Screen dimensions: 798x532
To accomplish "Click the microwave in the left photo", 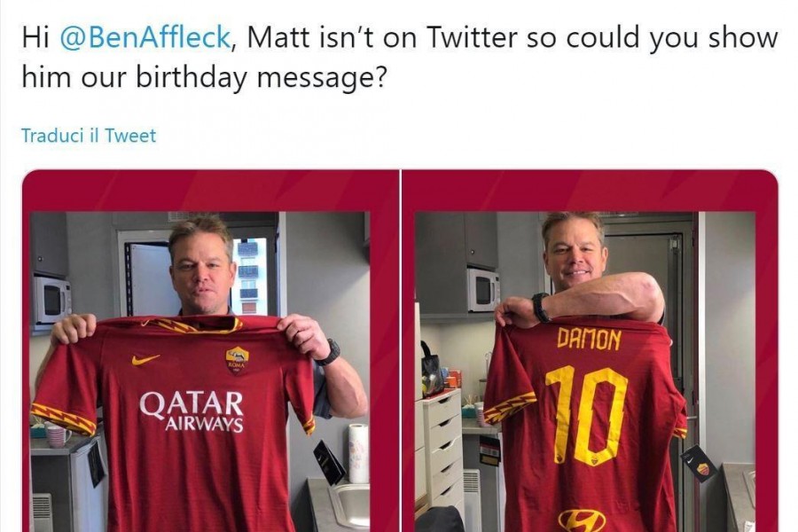I will coord(52,300).
